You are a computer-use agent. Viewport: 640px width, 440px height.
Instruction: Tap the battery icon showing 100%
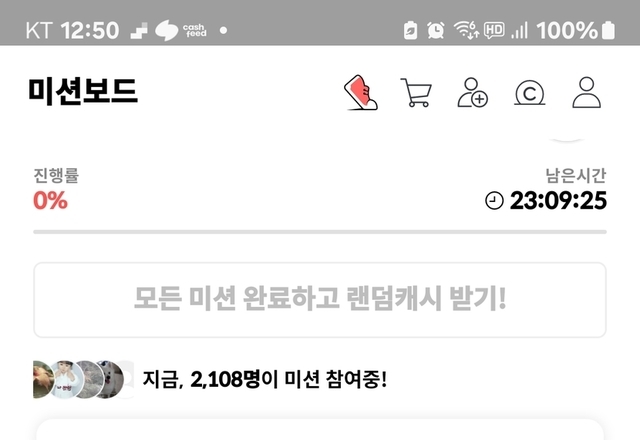(x=608, y=30)
